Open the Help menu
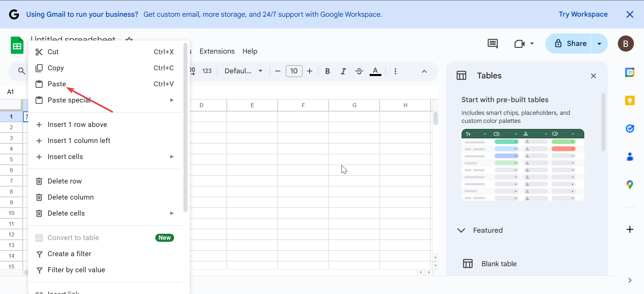Viewport: 644px width, 294px height. coord(250,51)
